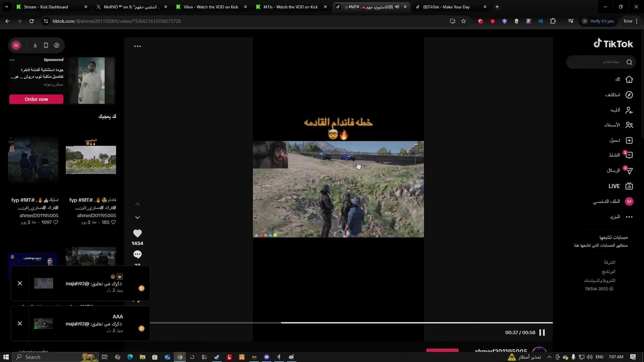The image size is (644, 362).
Task: Open the Upload (تحميل) plus icon
Action: pyautogui.click(x=629, y=140)
